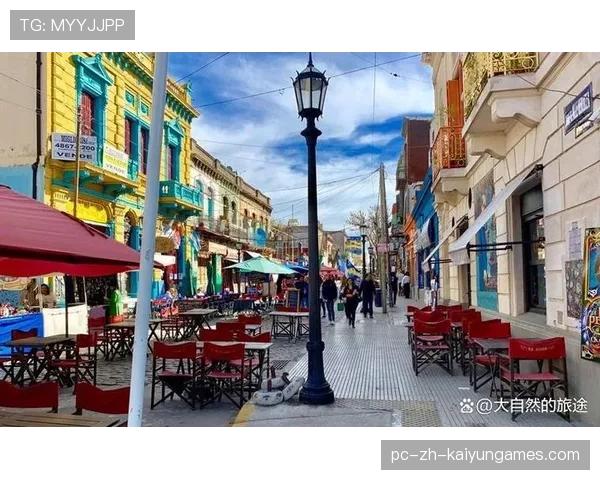Click the dark hanging sign on right building

tap(578, 108)
